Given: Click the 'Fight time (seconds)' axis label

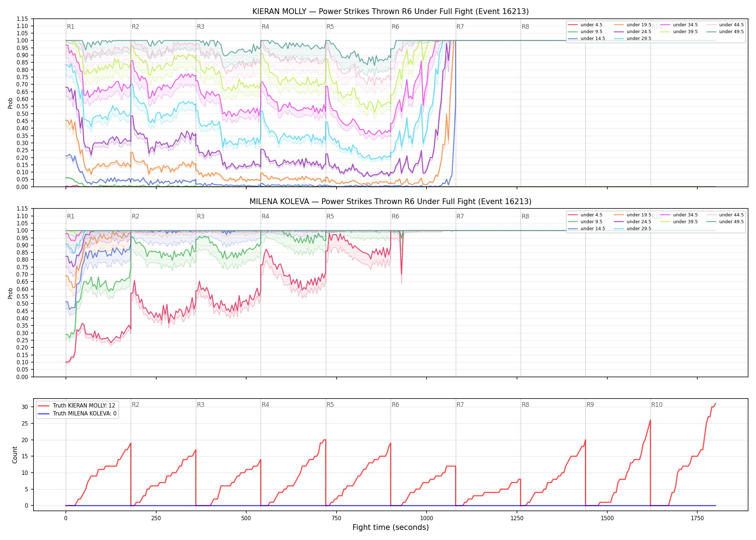Looking at the screenshot, I should 391,527.
